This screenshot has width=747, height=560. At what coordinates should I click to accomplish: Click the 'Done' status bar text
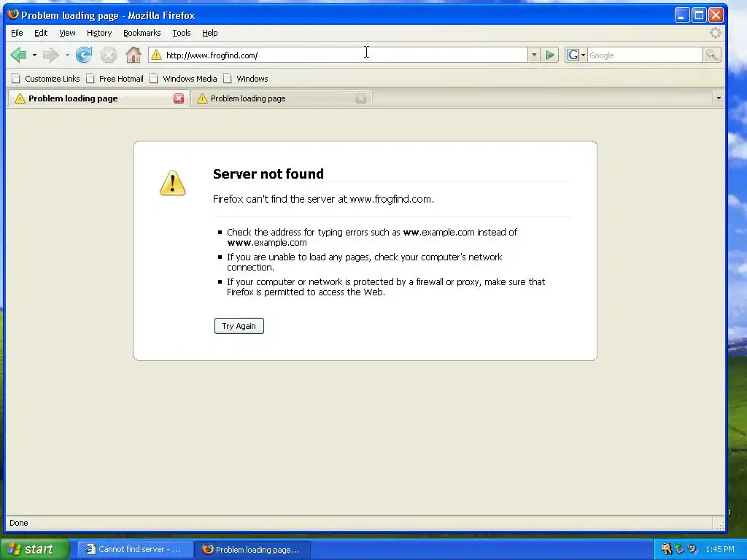pos(18,523)
